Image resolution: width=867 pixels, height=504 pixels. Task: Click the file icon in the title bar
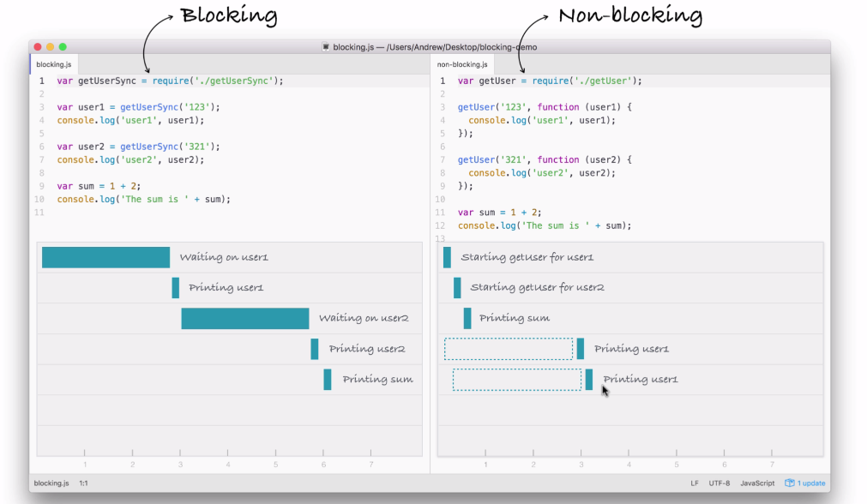pyautogui.click(x=326, y=47)
